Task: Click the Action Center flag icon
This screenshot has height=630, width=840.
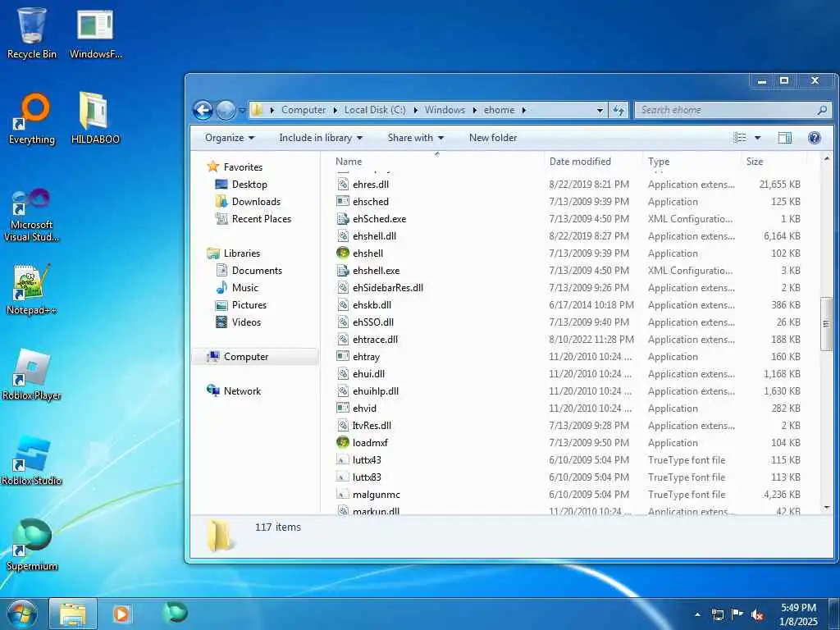Action: [x=737, y=614]
